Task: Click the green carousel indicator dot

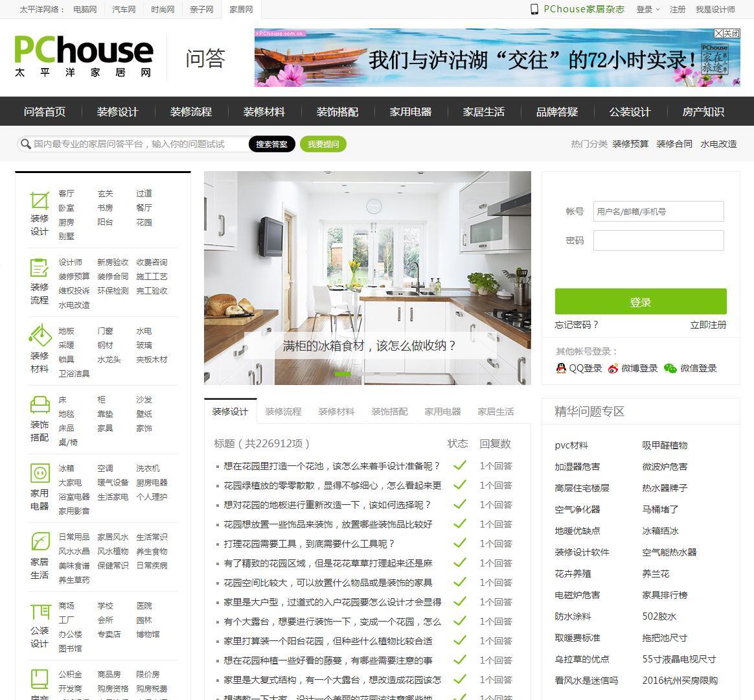Action: pos(343,374)
